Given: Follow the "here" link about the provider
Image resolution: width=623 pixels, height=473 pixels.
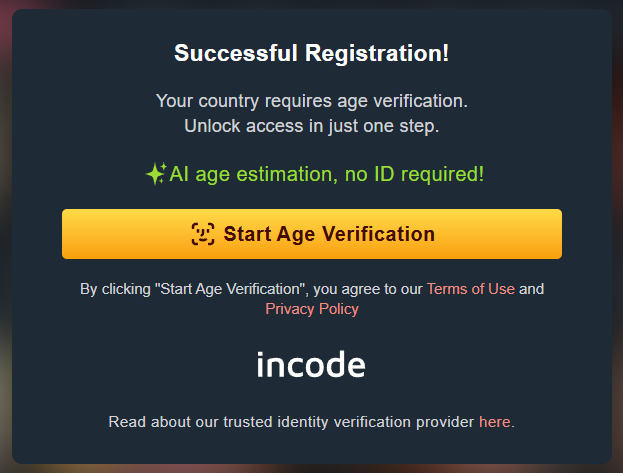Looking at the screenshot, I should pyautogui.click(x=494, y=422).
